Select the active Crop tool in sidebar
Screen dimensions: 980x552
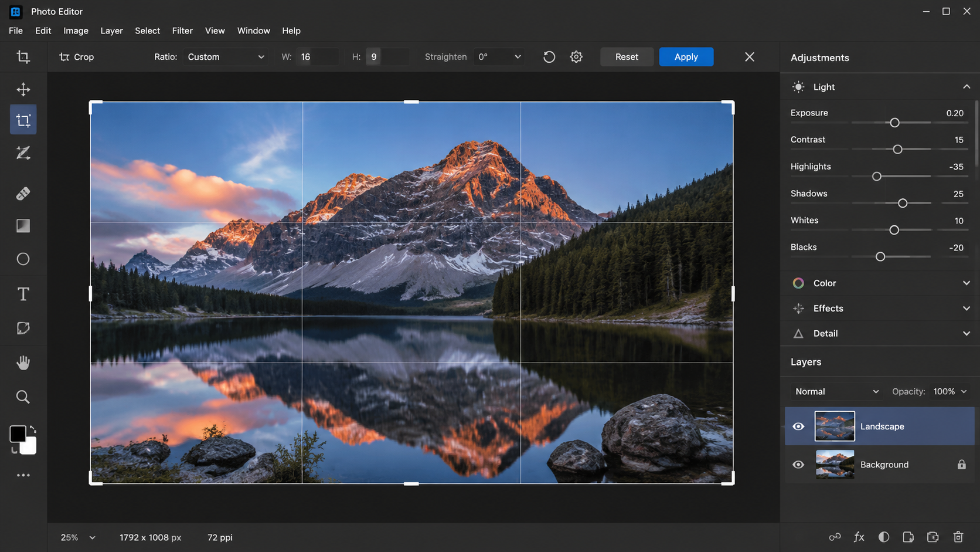coord(23,120)
